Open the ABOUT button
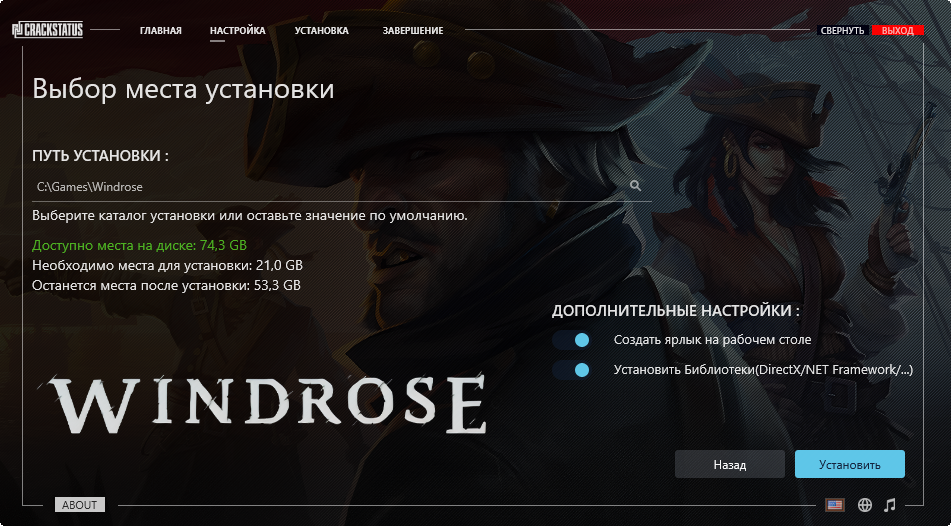This screenshot has height=526, width=951. click(x=79, y=505)
